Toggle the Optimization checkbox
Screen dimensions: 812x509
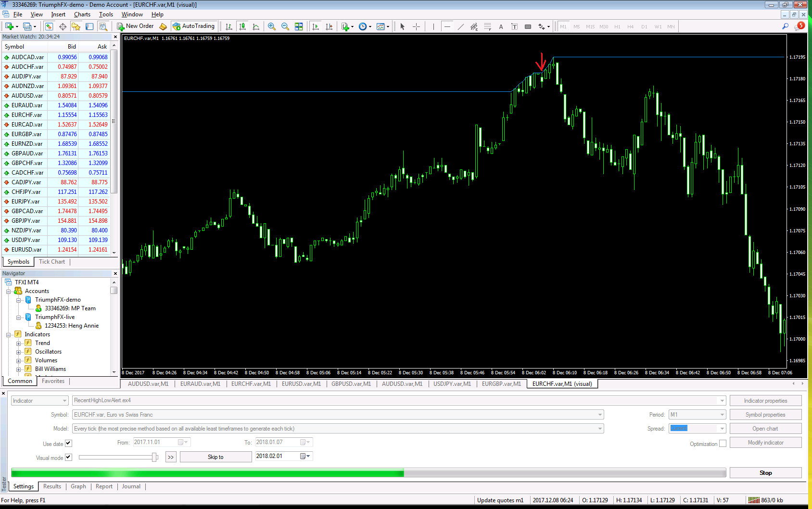pos(723,444)
